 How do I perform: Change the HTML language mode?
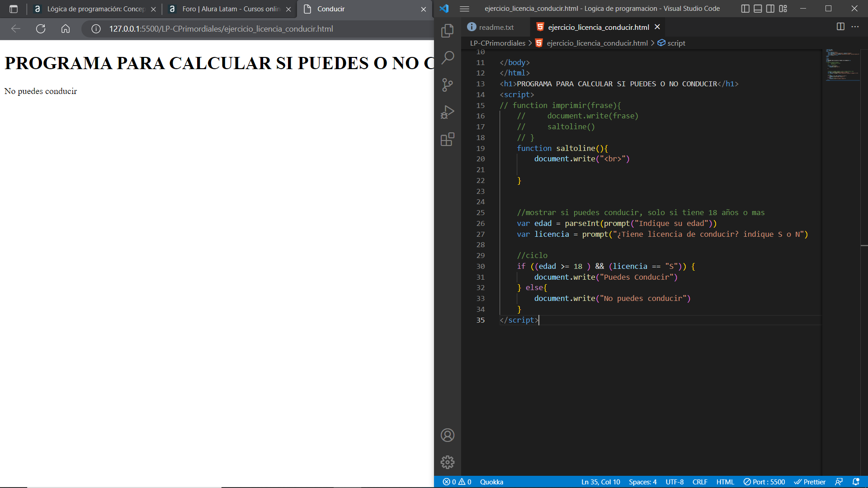[x=725, y=482]
